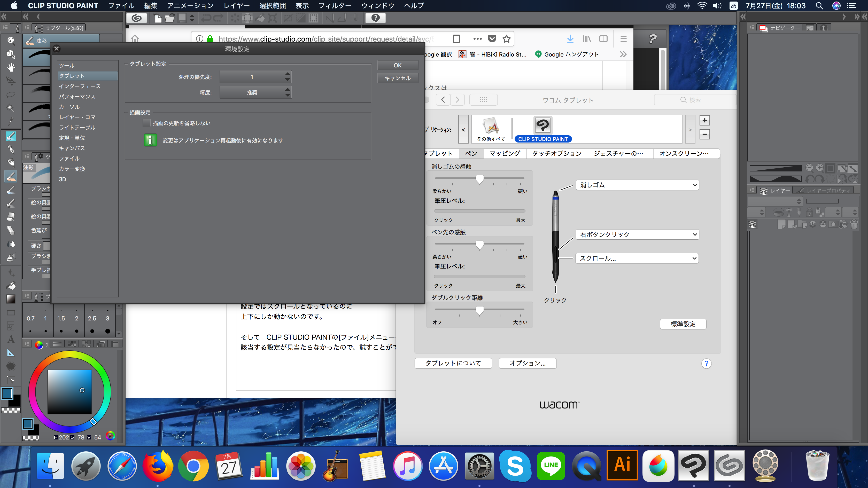
Task: Select インターフェース in preferences list
Action: click(x=80, y=86)
